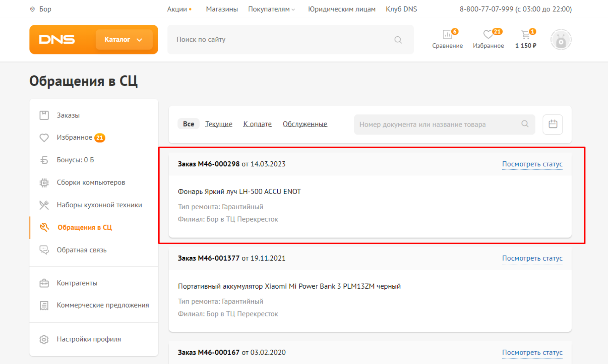
Task: Click the feedback chat bubble icon
Action: [44, 250]
